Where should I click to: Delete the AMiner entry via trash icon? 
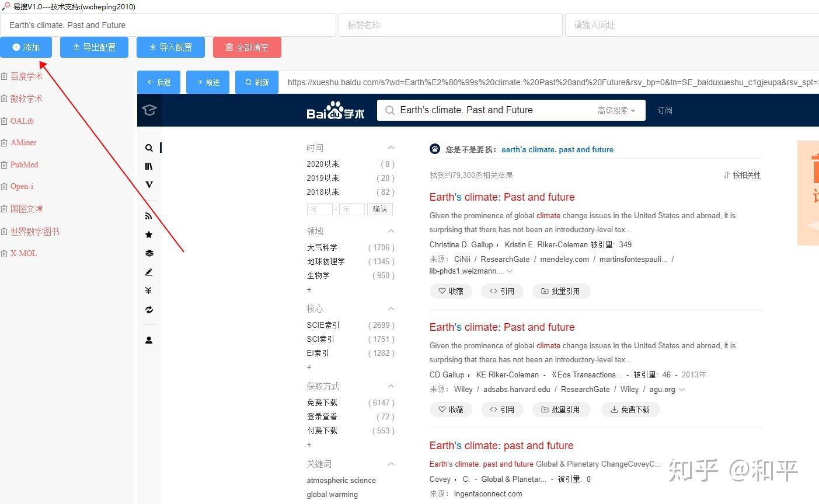click(4, 142)
